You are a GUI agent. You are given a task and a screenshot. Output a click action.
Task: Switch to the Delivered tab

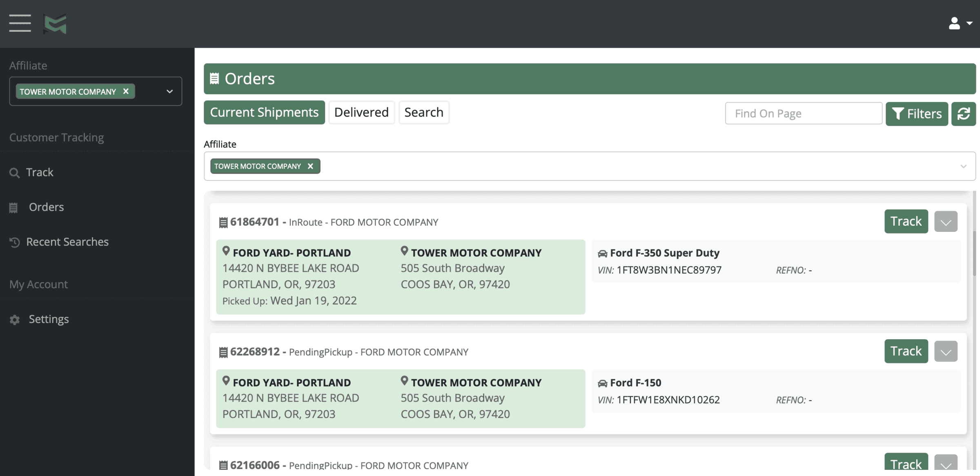click(x=361, y=112)
